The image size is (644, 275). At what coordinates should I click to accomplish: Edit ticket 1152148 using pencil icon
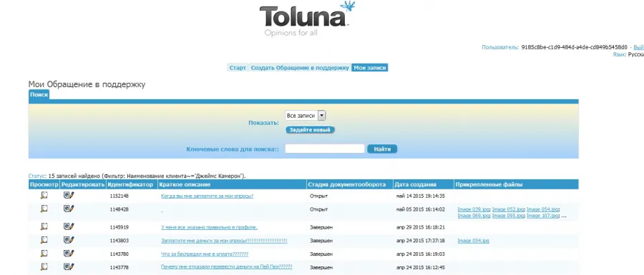click(69, 196)
